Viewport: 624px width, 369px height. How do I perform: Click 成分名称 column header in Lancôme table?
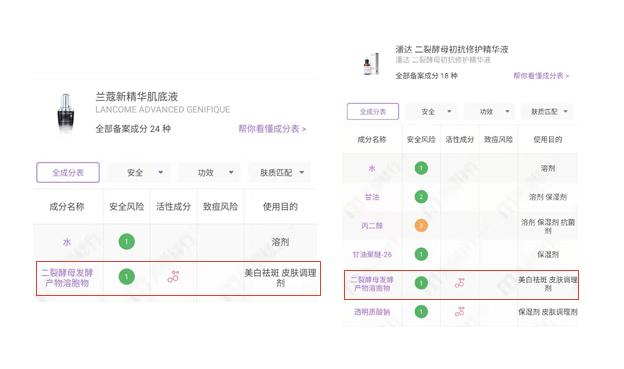point(67,207)
